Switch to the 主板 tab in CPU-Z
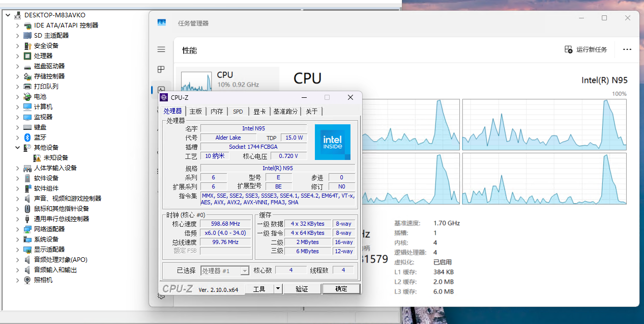 [x=196, y=112]
